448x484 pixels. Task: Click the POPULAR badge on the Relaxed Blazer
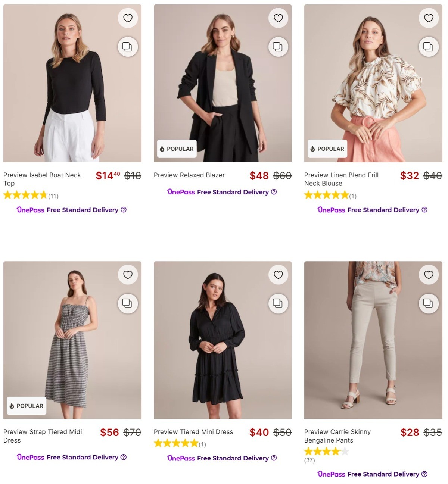pyautogui.click(x=176, y=149)
